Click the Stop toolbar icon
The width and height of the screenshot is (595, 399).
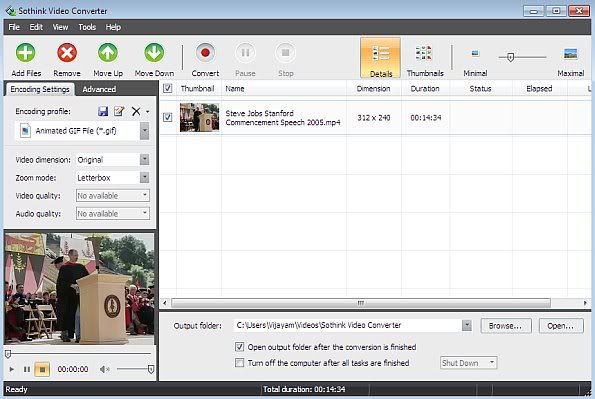(x=285, y=53)
